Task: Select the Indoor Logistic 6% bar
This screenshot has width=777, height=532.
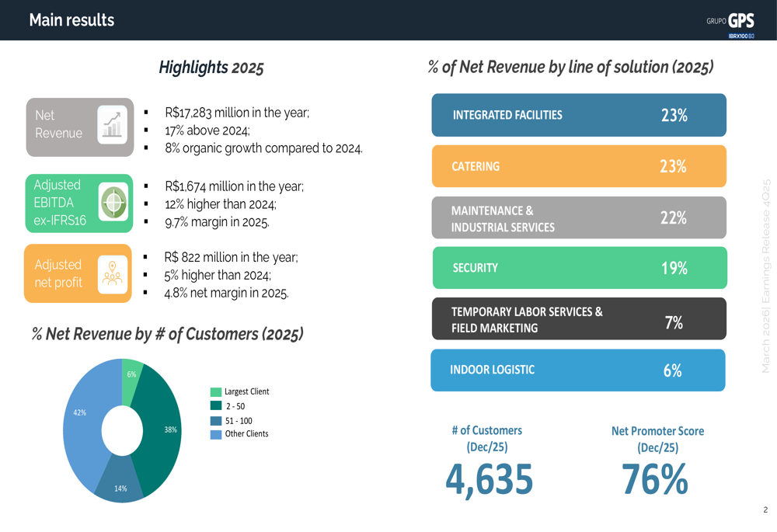Action: point(579,370)
